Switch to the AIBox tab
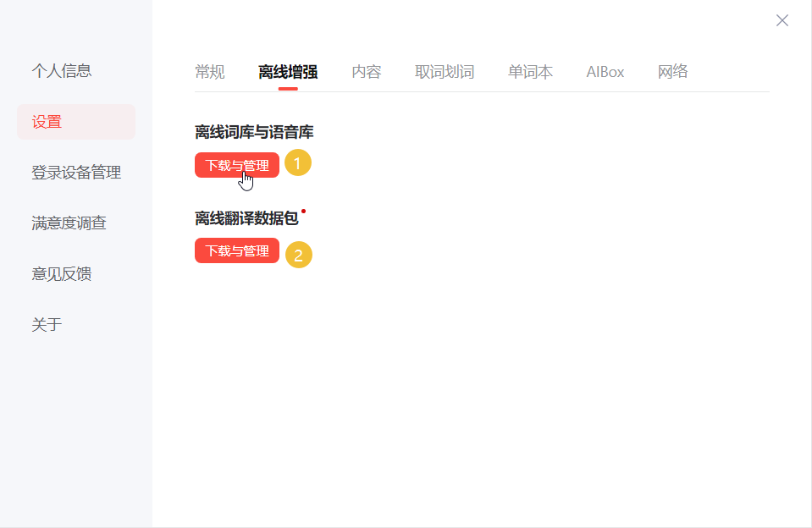Screen dimensions: 812x528 pos(605,72)
